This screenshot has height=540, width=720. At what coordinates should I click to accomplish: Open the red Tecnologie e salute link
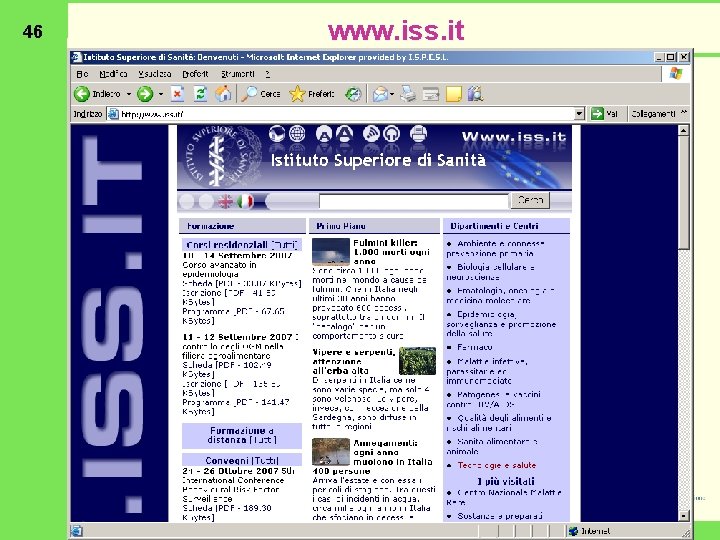click(496, 465)
